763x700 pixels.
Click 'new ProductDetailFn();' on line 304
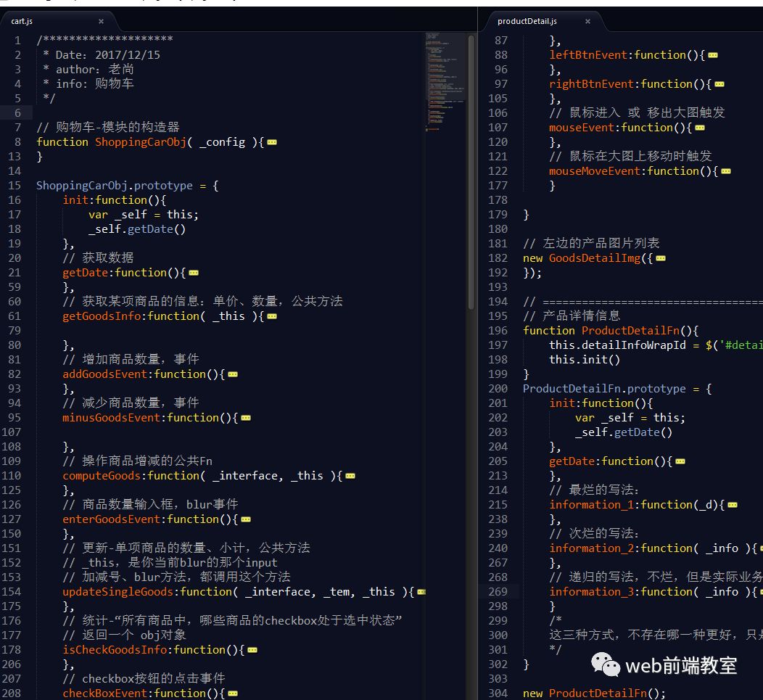(x=594, y=693)
